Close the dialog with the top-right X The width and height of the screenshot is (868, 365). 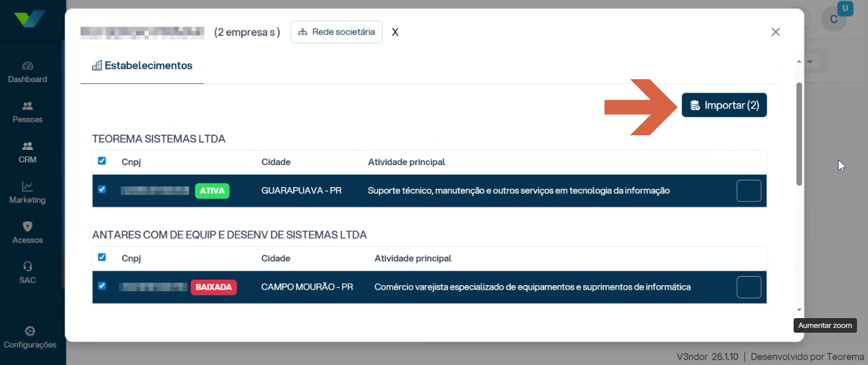pos(775,32)
